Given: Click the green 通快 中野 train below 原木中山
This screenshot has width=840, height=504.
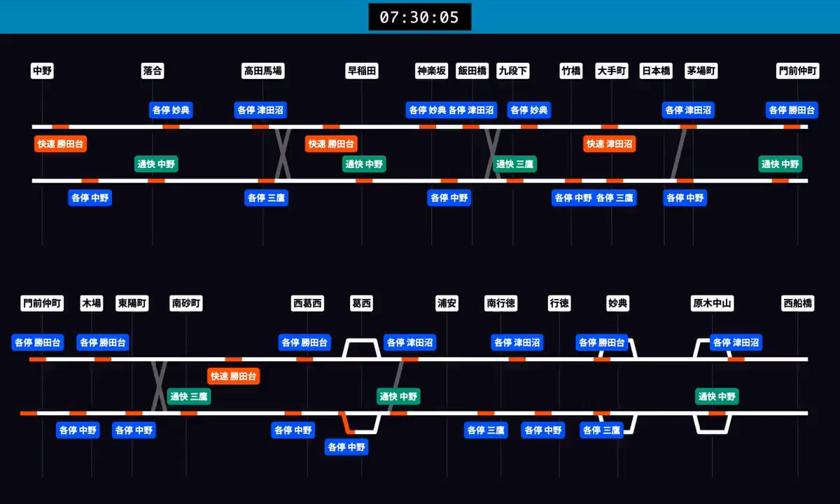Looking at the screenshot, I should click(717, 396).
